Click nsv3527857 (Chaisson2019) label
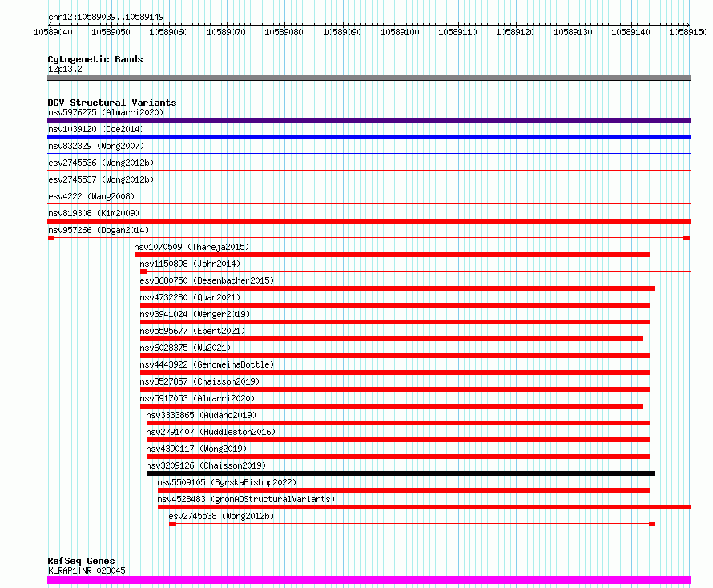Image resolution: width=713 pixels, height=588 pixels. tap(199, 381)
